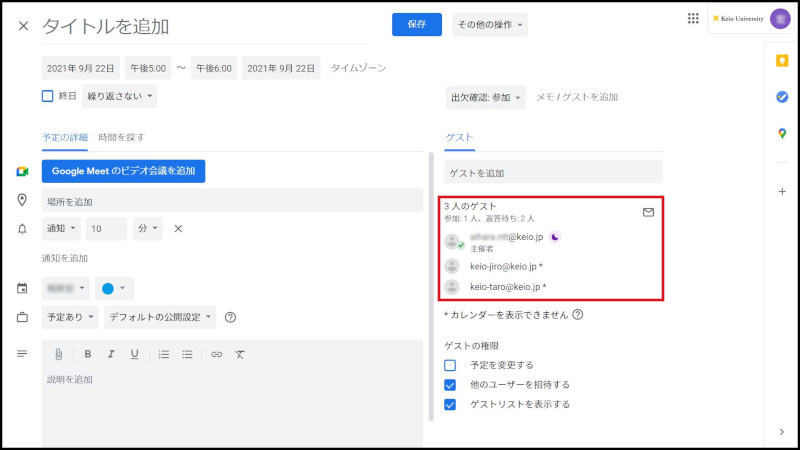
Task: Remove the 10 minute notification
Action: pos(178,229)
